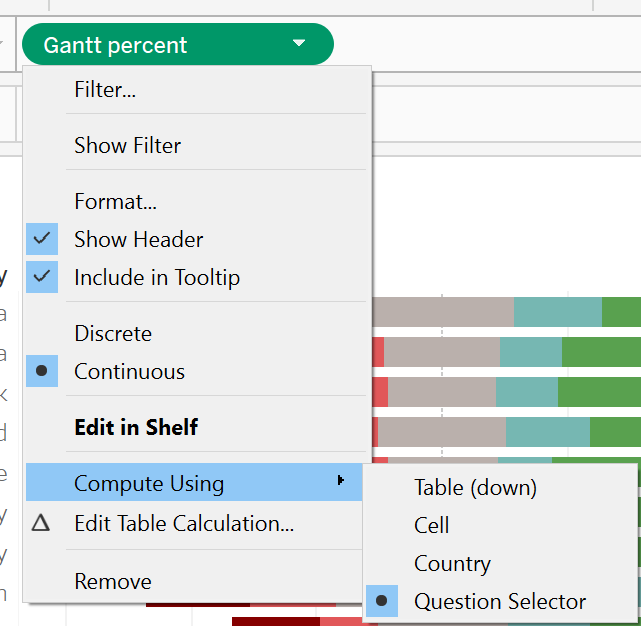641x626 pixels.
Task: Click the Gantt percent pill dropdown arrow
Action: tap(298, 44)
